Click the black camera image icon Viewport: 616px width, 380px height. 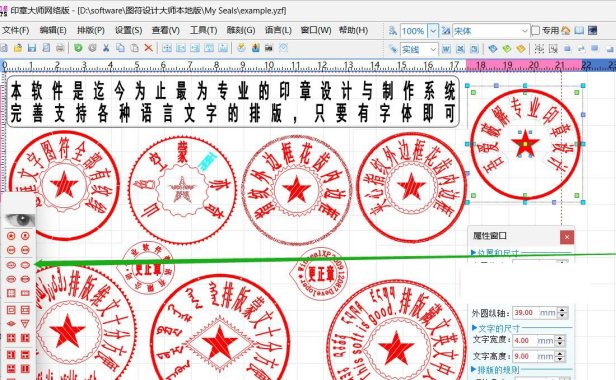coord(269,48)
